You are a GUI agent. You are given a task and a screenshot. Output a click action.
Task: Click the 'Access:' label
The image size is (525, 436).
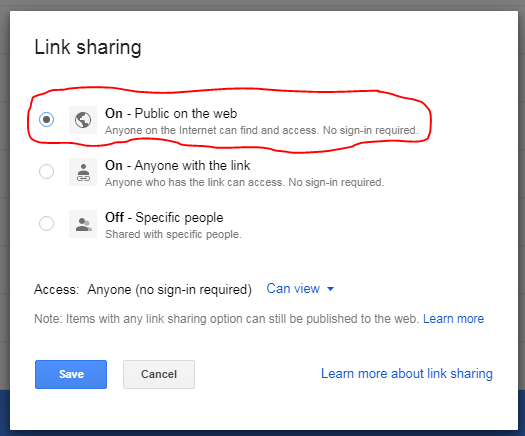click(57, 289)
